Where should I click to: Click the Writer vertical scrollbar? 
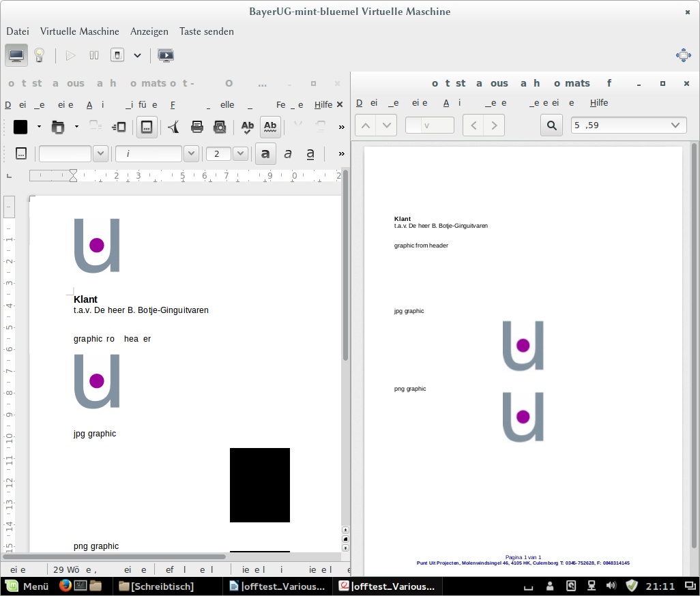coord(345,273)
